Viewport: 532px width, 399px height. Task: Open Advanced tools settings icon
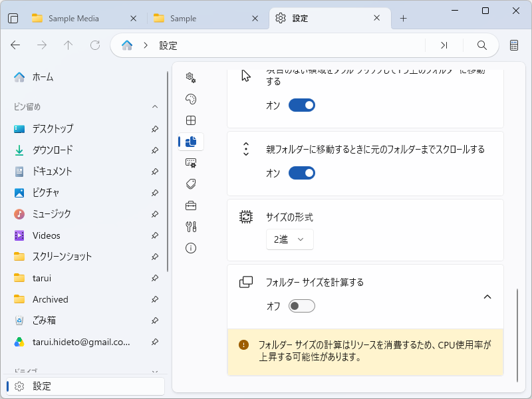[191, 227]
